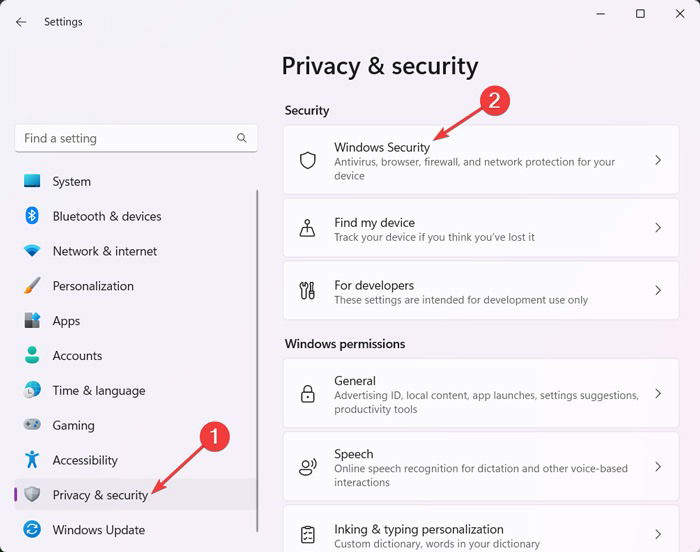Image resolution: width=700 pixels, height=552 pixels.
Task: Expand Windows Security with its chevron
Action: click(658, 160)
